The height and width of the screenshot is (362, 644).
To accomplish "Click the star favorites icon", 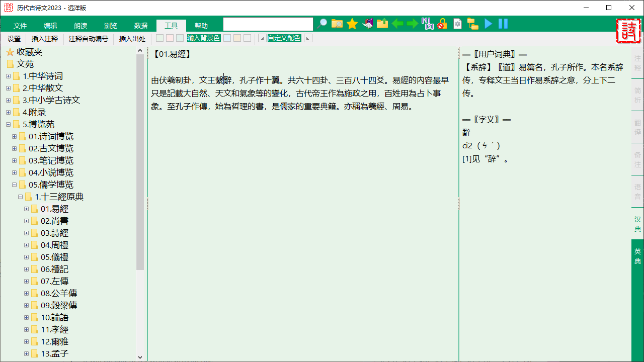I will (352, 23).
